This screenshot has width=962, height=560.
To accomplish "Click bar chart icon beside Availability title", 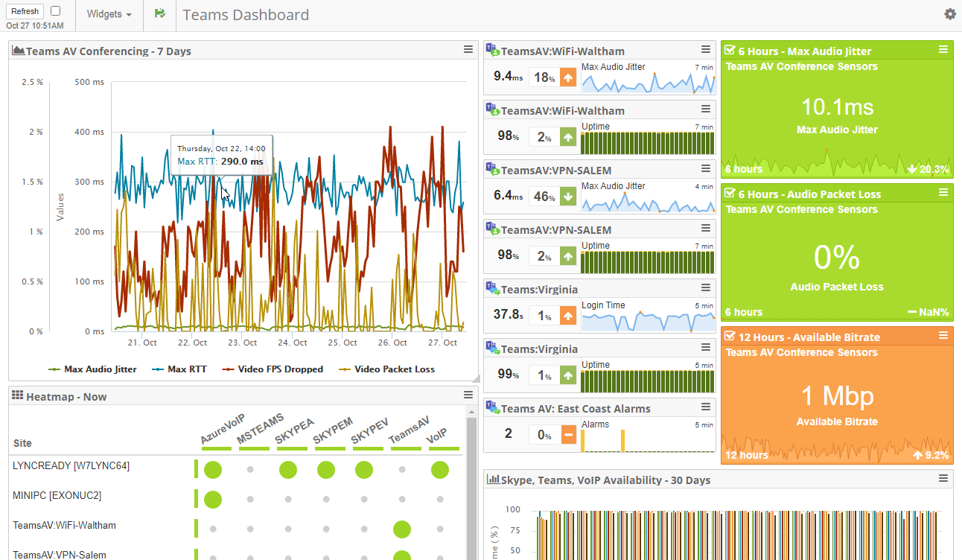I will click(x=493, y=480).
